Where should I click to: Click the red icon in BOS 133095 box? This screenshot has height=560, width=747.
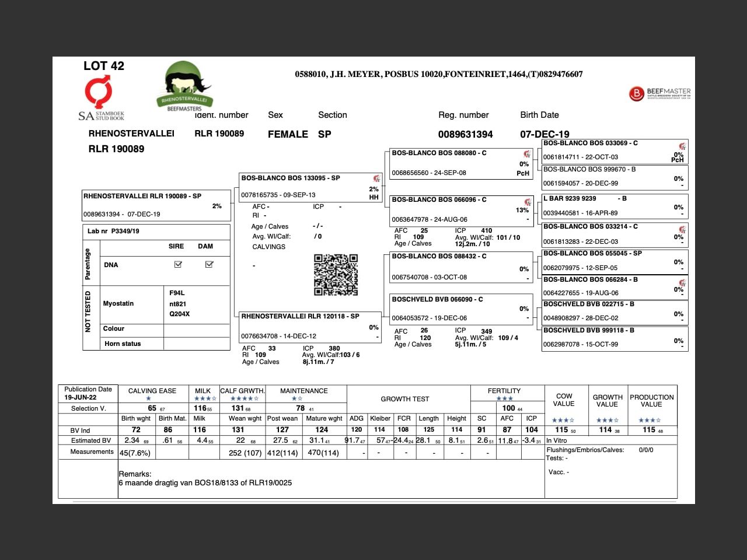(x=376, y=178)
